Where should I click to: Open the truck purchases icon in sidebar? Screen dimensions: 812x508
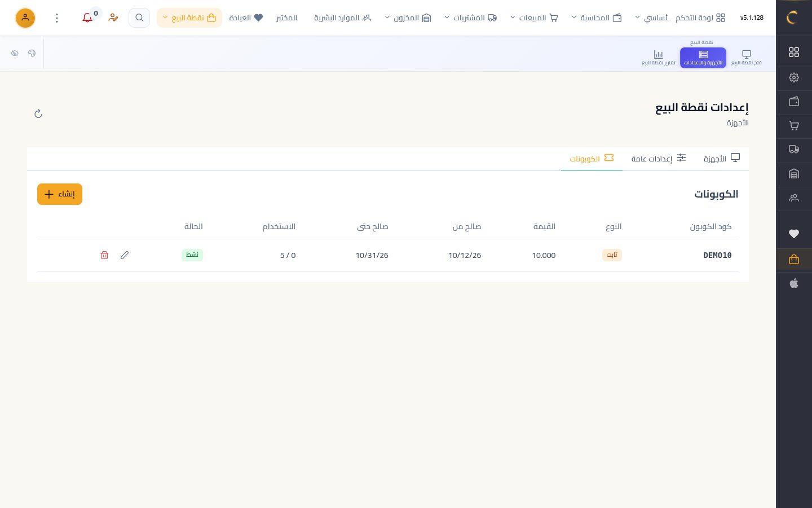pyautogui.click(x=794, y=150)
